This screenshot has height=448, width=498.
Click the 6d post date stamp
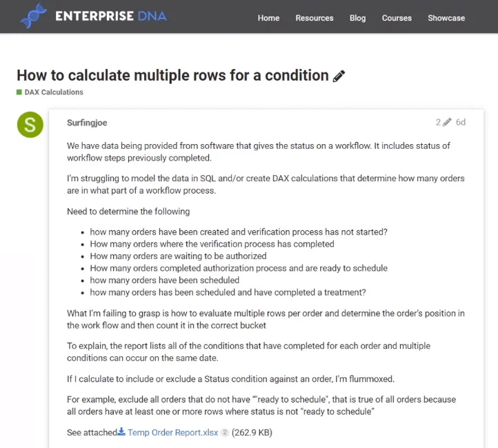461,122
